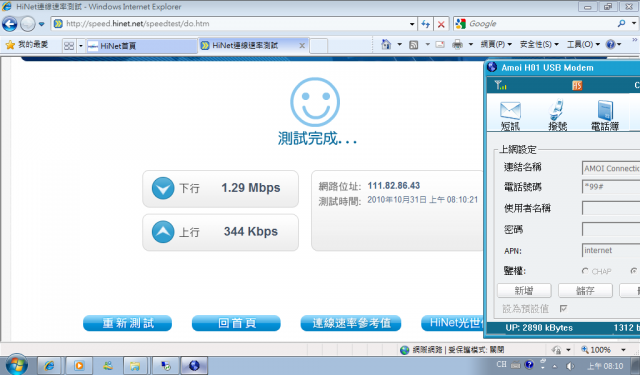Click the 344 Kbps upload result
The width and height of the screenshot is (640, 375).
(x=251, y=231)
